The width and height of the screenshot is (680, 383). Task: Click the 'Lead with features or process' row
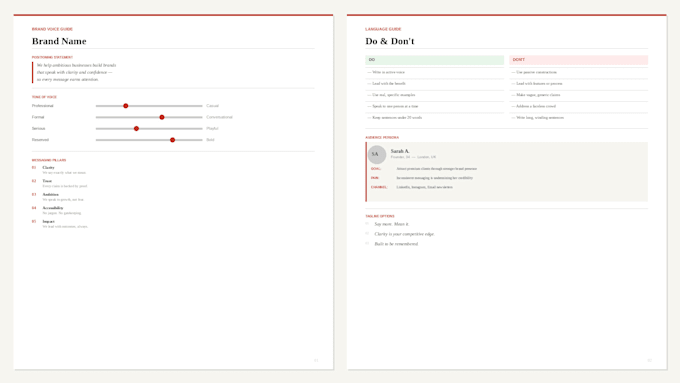tap(579, 84)
